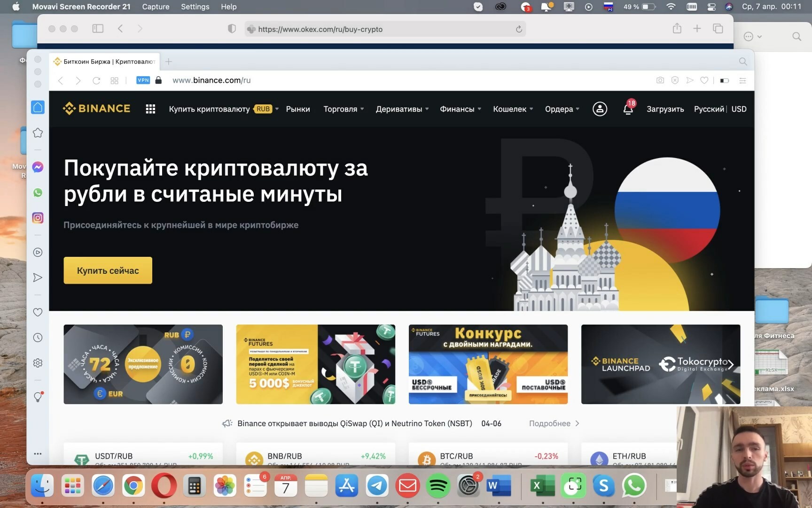Open Help menu in menu bar
The image size is (812, 508).
coord(229,7)
